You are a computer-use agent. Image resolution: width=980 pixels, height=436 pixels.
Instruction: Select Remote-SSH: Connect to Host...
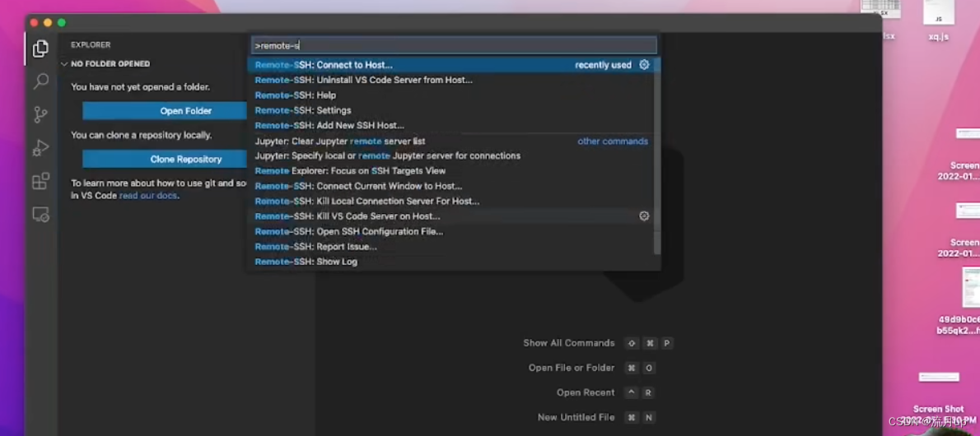point(450,65)
